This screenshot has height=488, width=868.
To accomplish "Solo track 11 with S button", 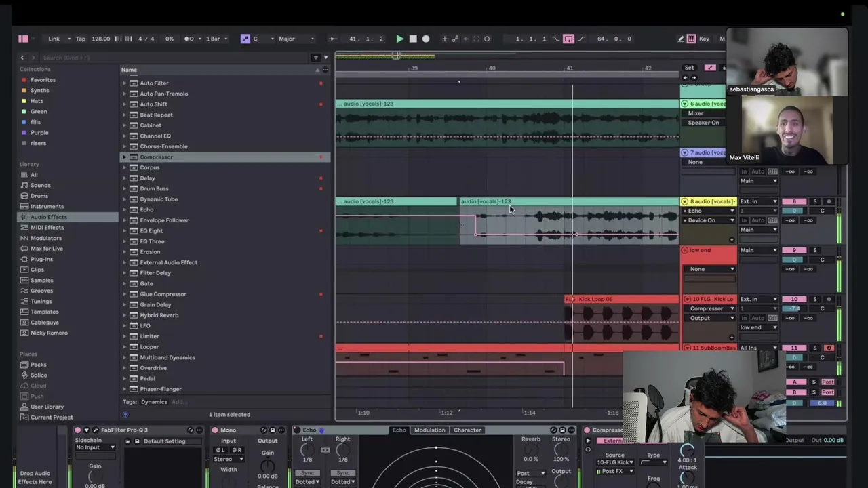I will coord(815,348).
